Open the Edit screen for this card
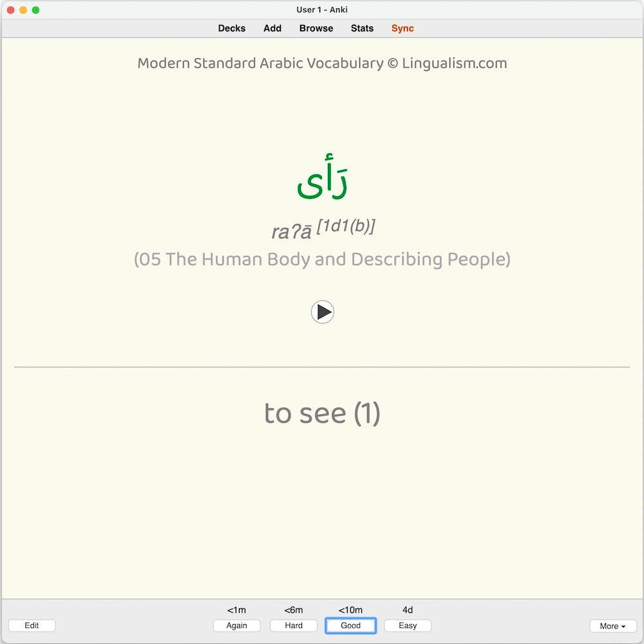This screenshot has height=644, width=644. click(x=32, y=625)
